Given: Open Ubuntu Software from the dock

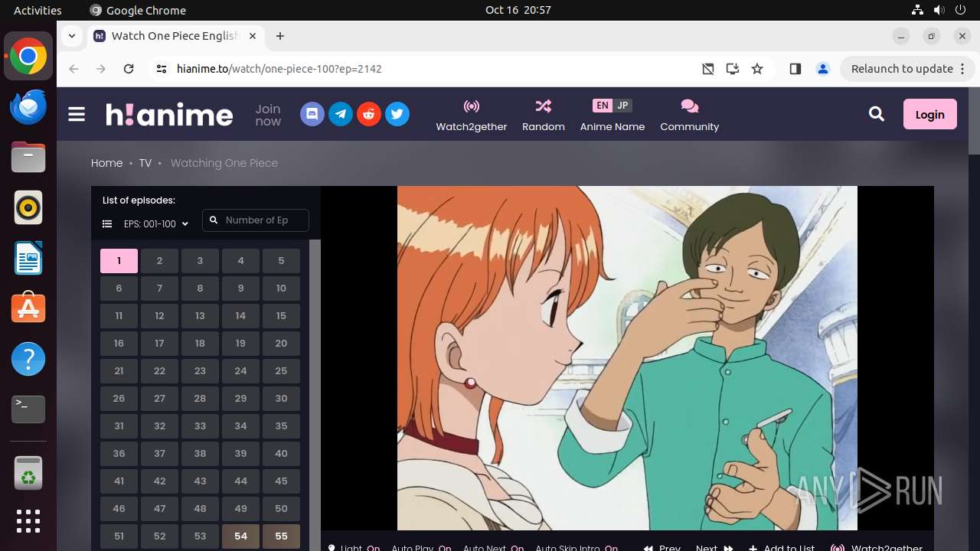Looking at the screenshot, I should pos(28,308).
